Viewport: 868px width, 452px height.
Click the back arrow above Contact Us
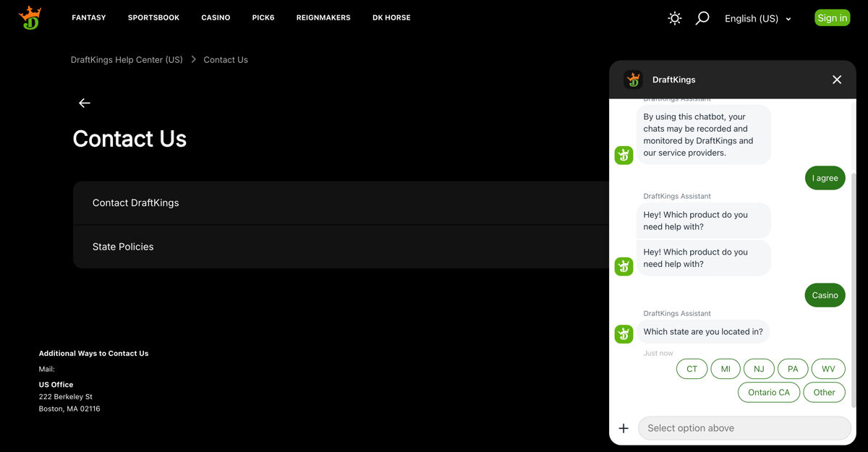click(x=85, y=103)
